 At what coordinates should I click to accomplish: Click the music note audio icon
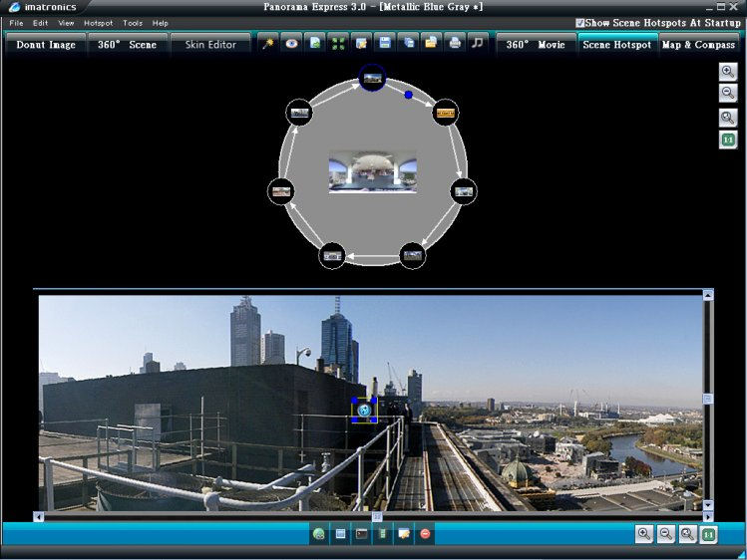point(478,44)
